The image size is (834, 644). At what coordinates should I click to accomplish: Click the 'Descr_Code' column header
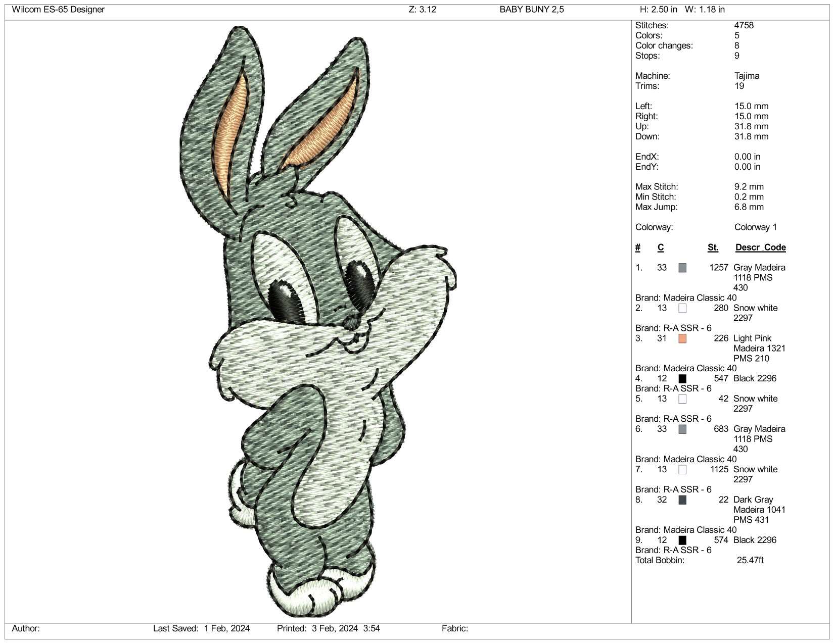tap(761, 247)
